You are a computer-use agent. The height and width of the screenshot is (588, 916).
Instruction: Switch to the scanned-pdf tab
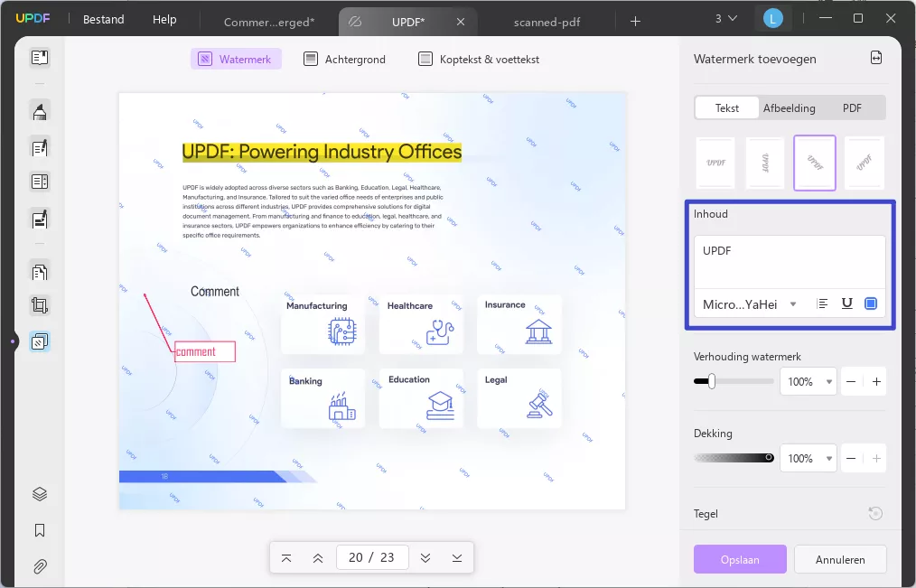[x=547, y=23]
